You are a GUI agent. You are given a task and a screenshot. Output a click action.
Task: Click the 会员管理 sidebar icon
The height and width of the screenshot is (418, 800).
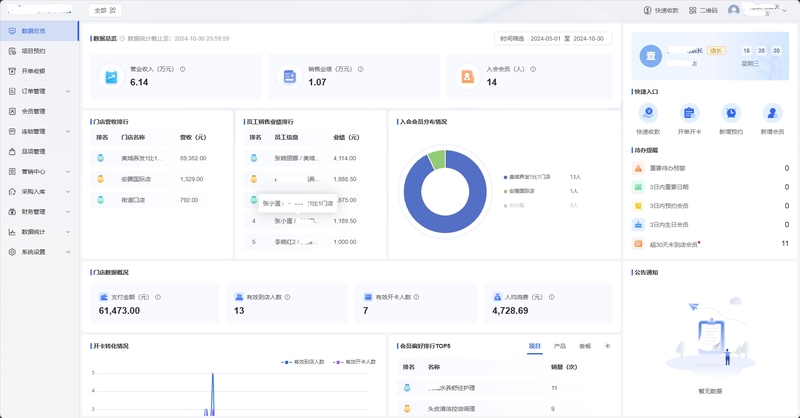tap(12, 111)
